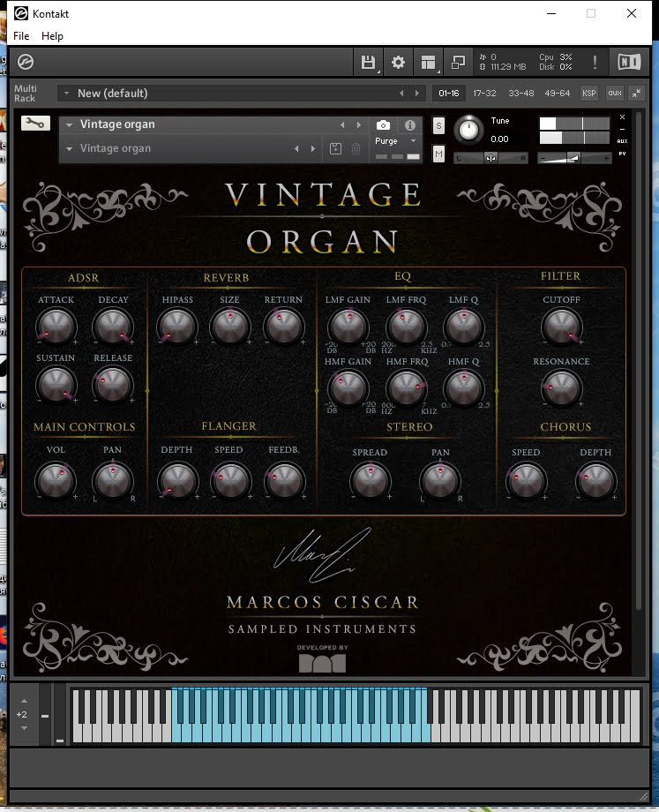Image resolution: width=659 pixels, height=812 pixels.
Task: Click previous multi preset arrow
Action: (401, 94)
